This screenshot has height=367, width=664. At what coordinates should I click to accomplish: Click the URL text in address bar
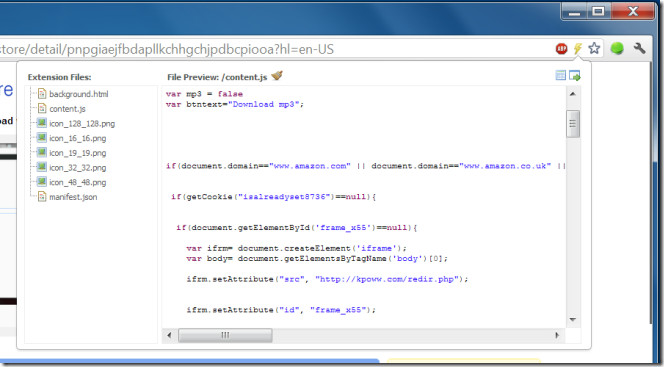(x=167, y=49)
